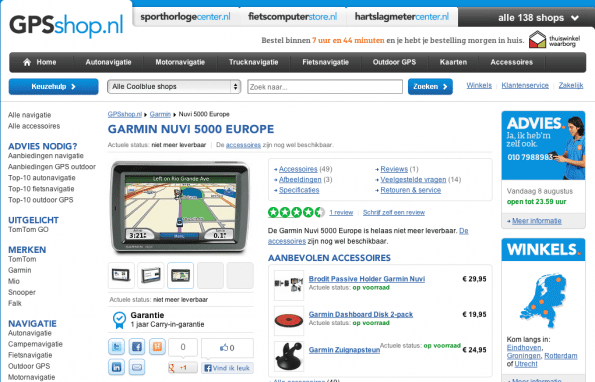Open the Keuzehulp chooser button

click(54, 86)
